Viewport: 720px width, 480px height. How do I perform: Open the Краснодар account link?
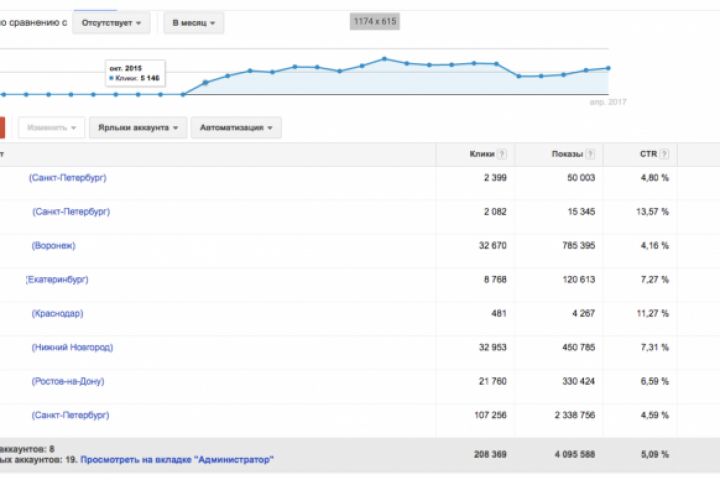[x=57, y=313]
